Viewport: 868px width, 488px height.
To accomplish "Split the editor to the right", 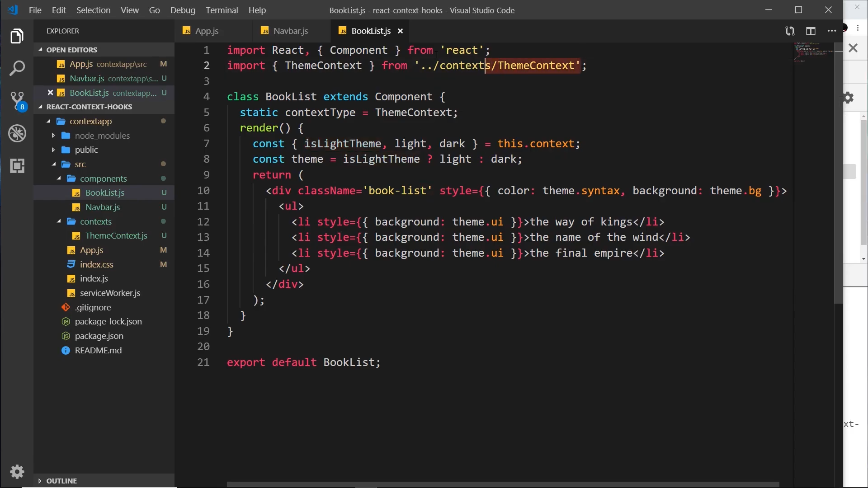I will [811, 31].
